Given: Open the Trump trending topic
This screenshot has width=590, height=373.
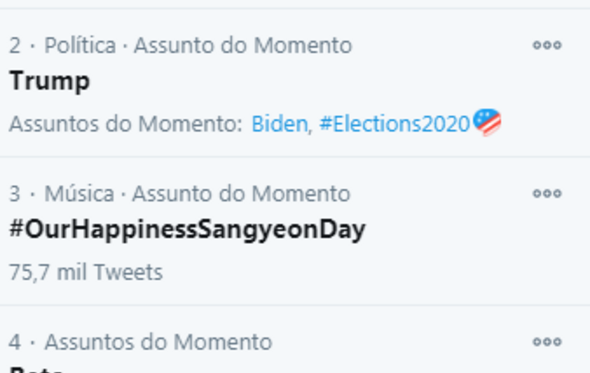Looking at the screenshot, I should click(50, 81).
